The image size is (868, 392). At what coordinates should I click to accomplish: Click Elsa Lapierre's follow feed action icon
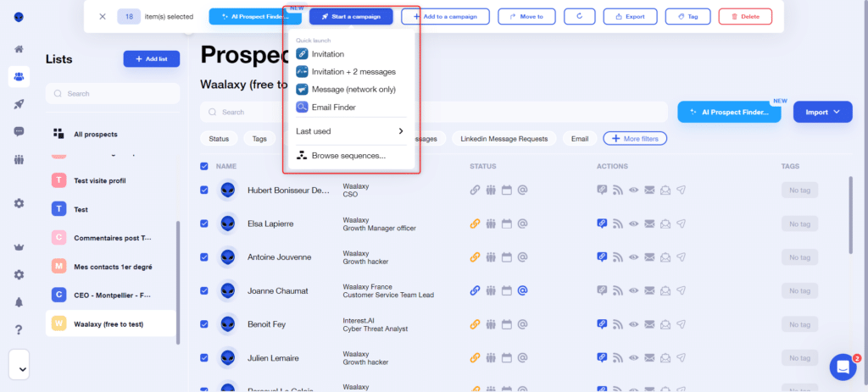pos(618,224)
